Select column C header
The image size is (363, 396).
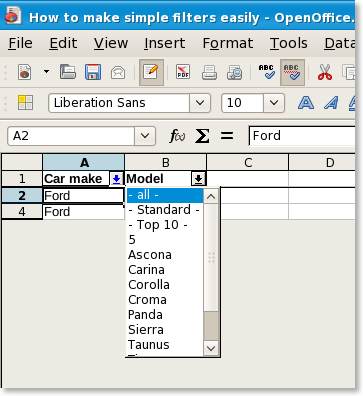(248, 162)
